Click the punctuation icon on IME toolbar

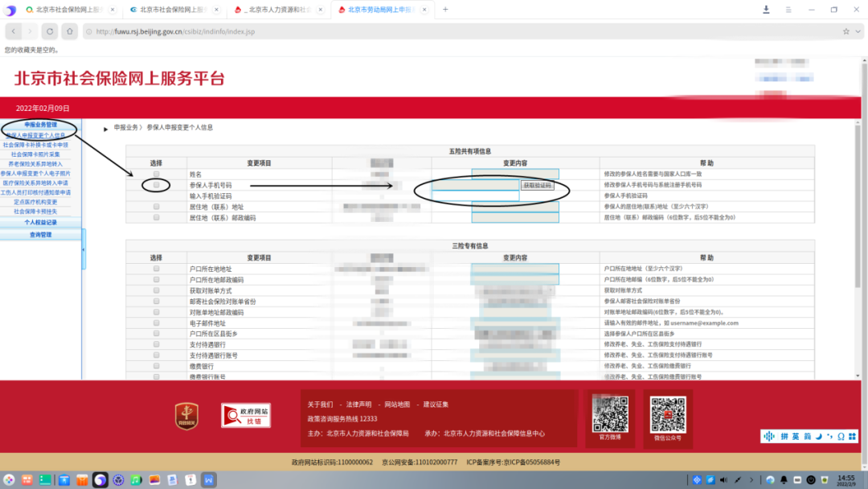[x=829, y=437]
